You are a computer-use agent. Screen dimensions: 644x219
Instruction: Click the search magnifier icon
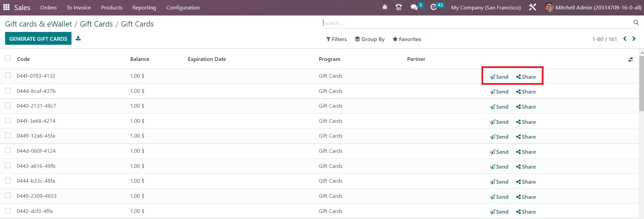[636, 23]
